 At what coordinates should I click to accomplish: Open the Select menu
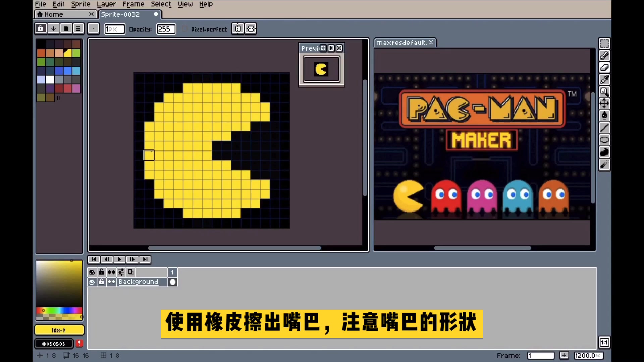[x=161, y=4]
